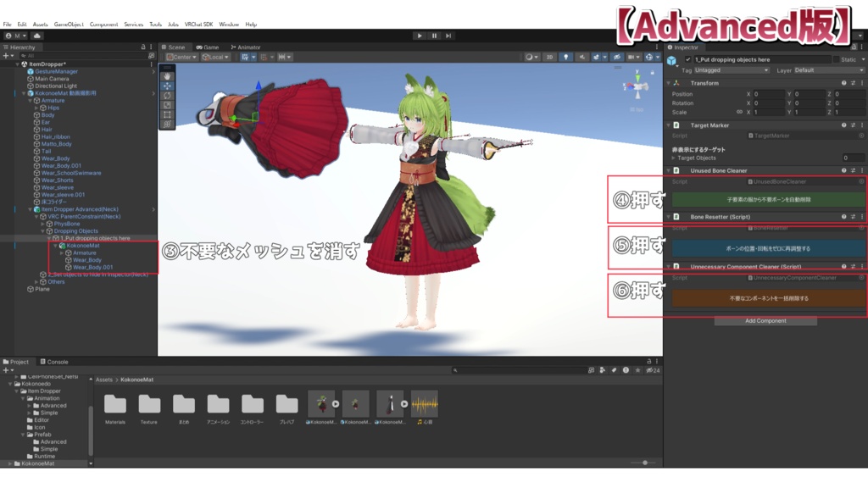Open the Layer Default dropdown
Viewport: 868px width, 488px height.
pyautogui.click(x=829, y=70)
